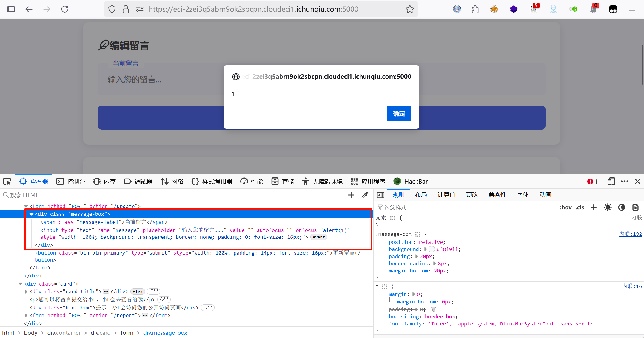Toggle print media simulation icon
The height and width of the screenshot is (338, 644).
[x=635, y=207]
